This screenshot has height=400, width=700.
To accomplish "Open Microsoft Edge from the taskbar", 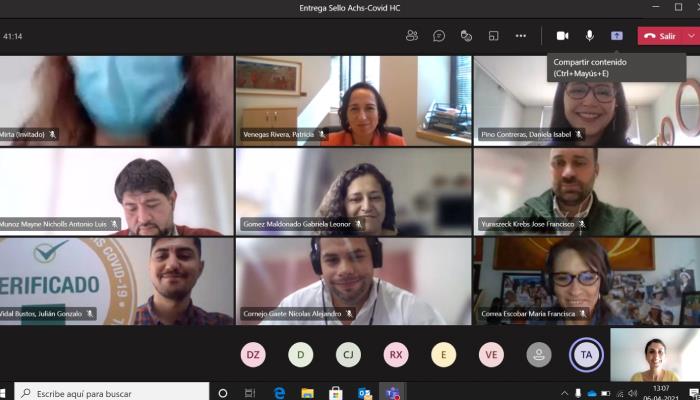I will click(x=280, y=393).
